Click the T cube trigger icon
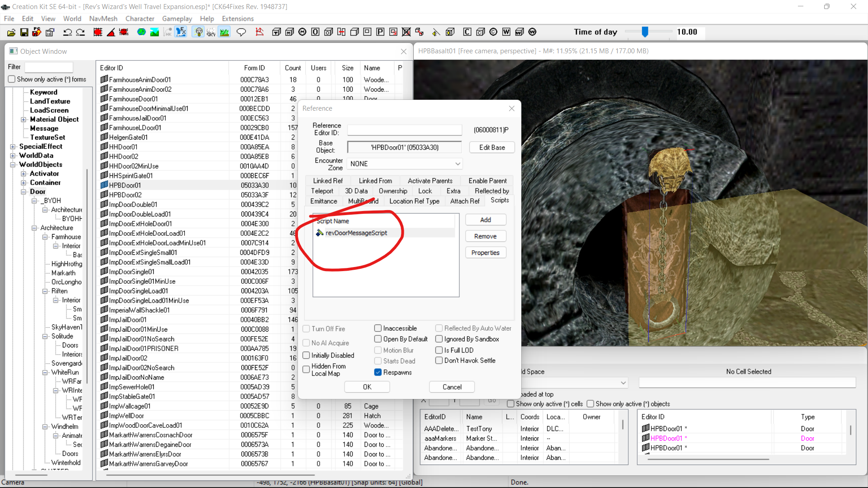This screenshot has width=868, height=488. pyautogui.click(x=276, y=32)
